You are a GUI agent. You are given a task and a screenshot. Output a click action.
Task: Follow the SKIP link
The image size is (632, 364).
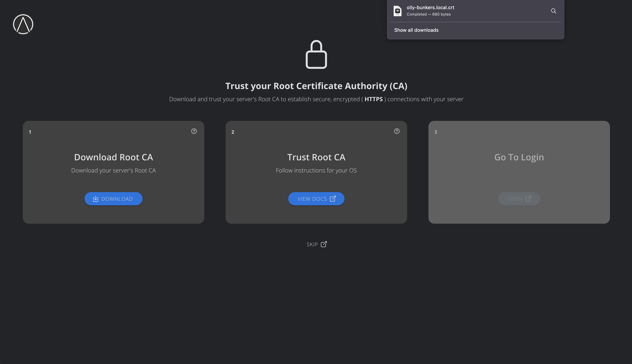316,244
